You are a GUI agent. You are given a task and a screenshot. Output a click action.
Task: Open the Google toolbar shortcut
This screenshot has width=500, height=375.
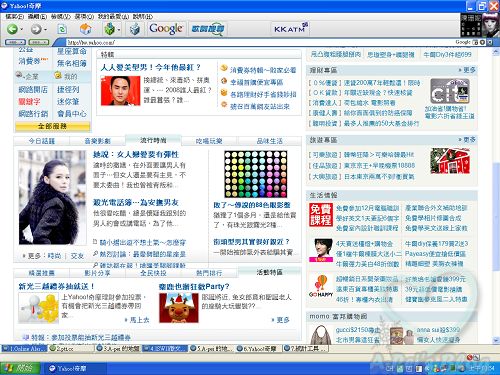[166, 29]
